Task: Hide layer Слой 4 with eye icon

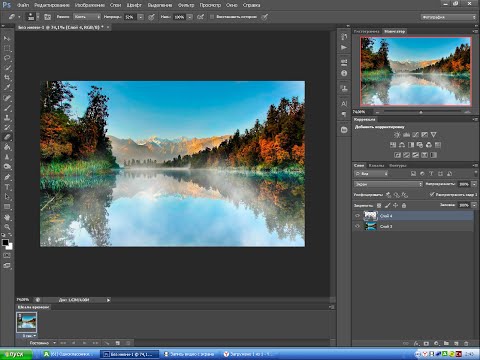Action: pos(357,216)
